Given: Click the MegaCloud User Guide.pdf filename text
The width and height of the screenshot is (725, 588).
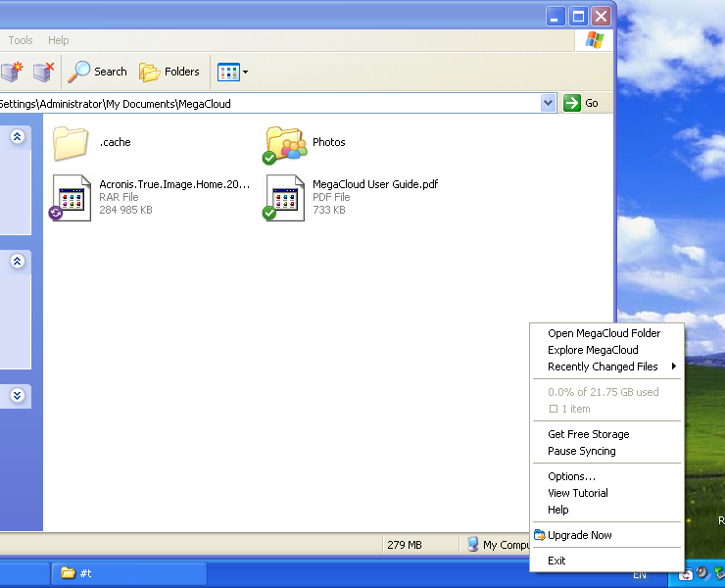Looking at the screenshot, I should [x=375, y=184].
